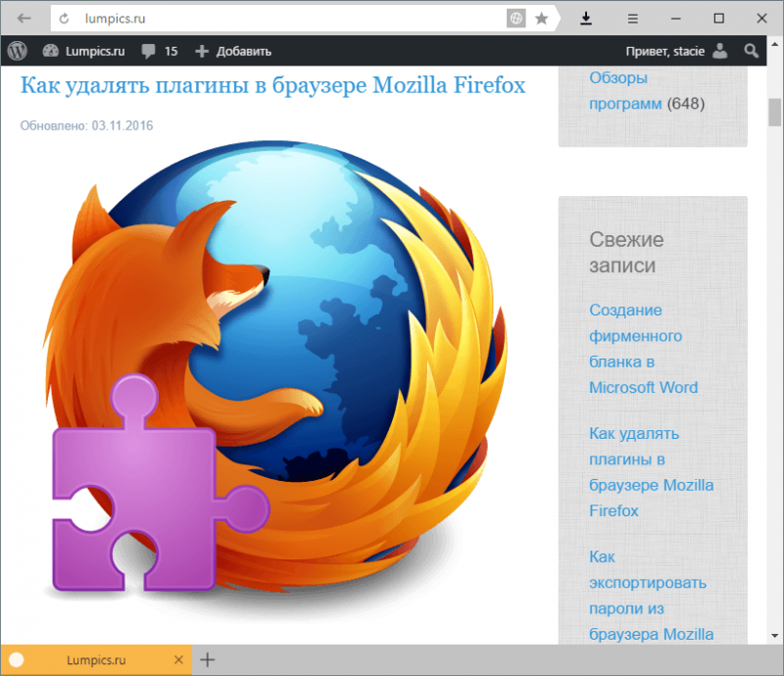Open a new tab with plus button

208,660
